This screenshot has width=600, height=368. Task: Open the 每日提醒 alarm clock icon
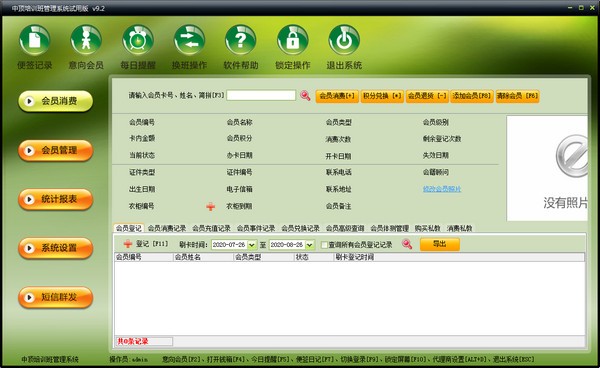[x=138, y=41]
